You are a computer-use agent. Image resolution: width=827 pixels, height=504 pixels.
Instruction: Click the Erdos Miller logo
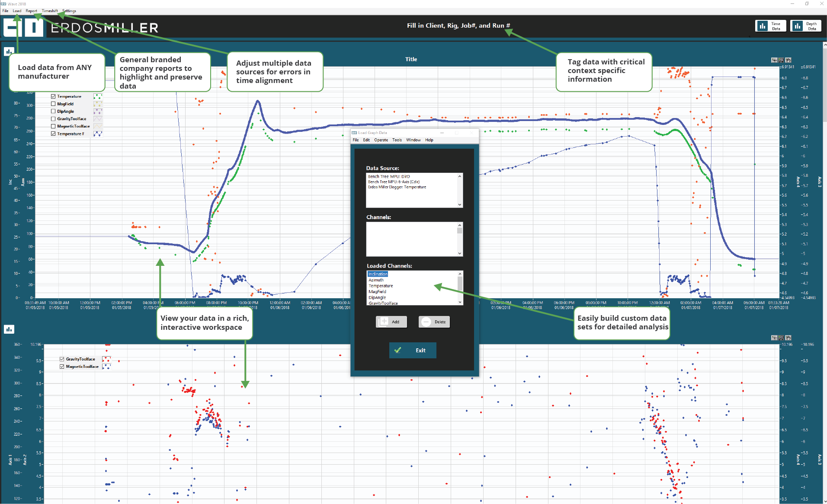(x=81, y=28)
